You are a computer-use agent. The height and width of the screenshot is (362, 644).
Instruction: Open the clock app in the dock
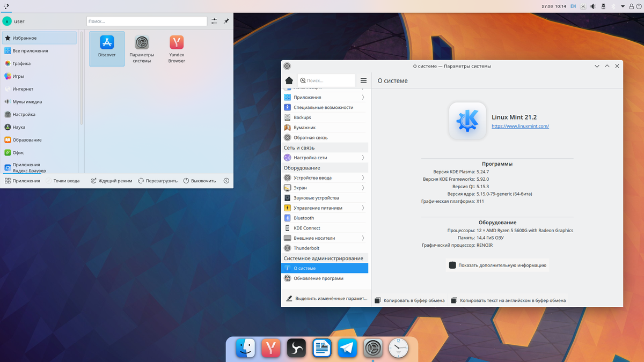point(398,349)
